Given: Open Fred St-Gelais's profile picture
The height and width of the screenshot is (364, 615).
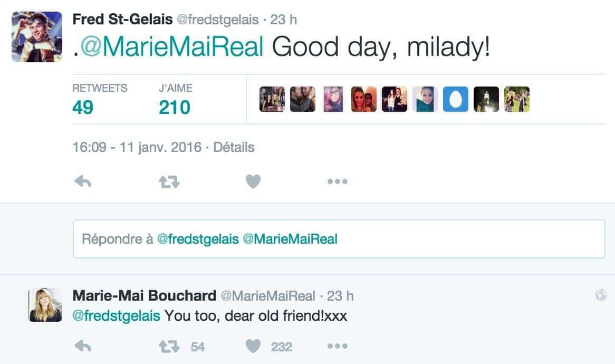Looking at the screenshot, I should point(37,37).
